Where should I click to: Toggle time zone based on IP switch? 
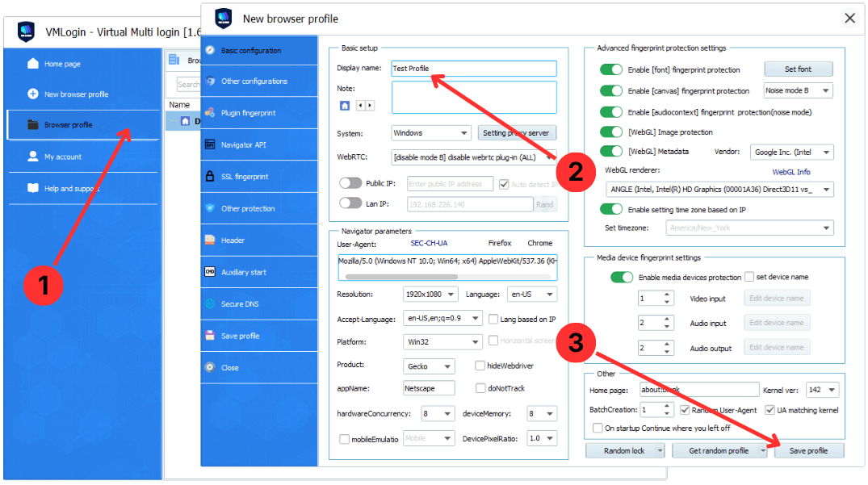610,210
